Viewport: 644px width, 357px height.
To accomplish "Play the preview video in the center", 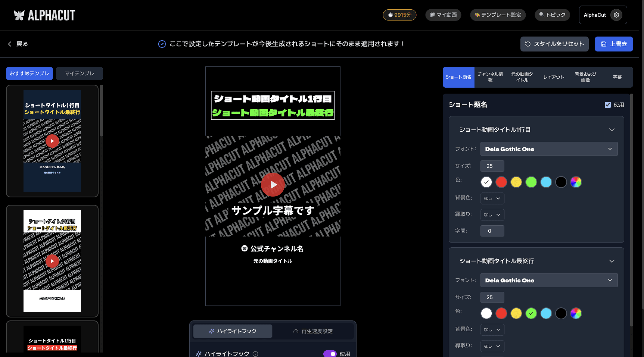I will pyautogui.click(x=273, y=184).
